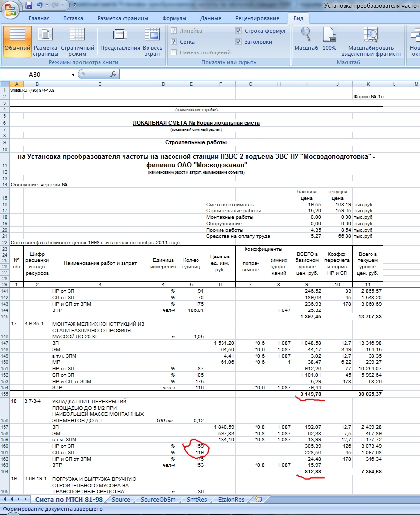Select the Smeta.RU phone number cell

32,90
